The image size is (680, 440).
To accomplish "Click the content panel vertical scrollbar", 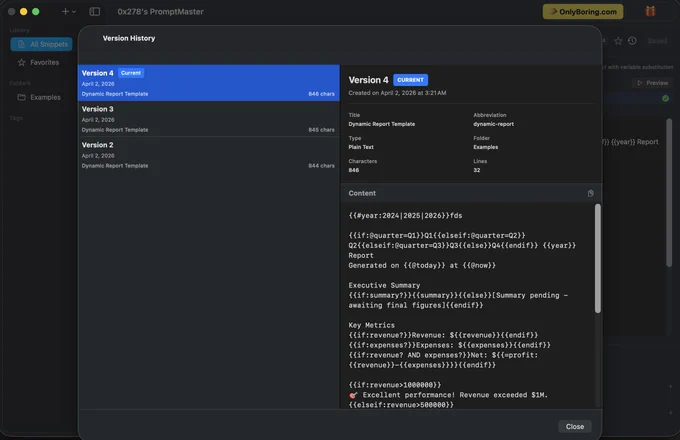I will coord(598,258).
